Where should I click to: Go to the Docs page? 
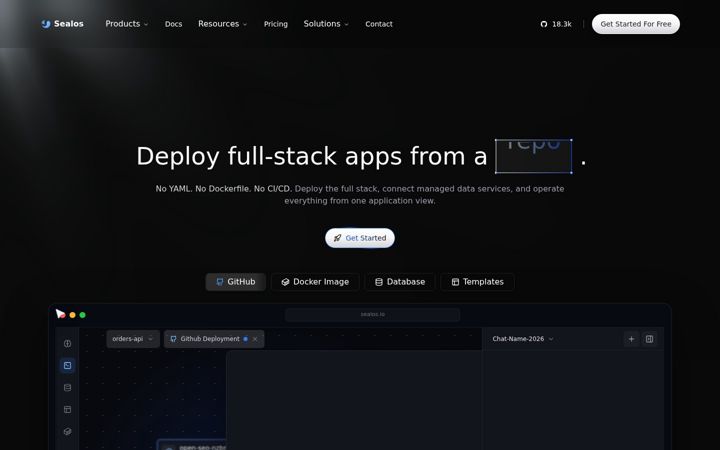click(x=174, y=24)
